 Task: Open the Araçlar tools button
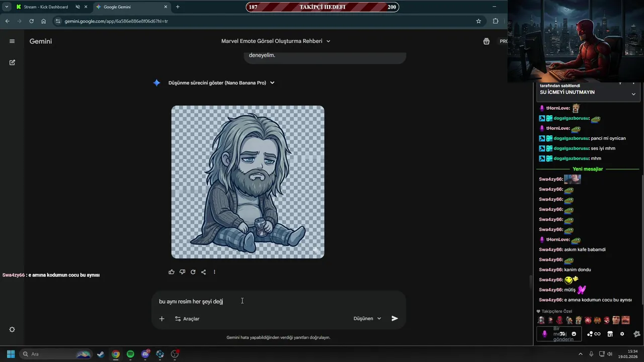click(x=187, y=319)
